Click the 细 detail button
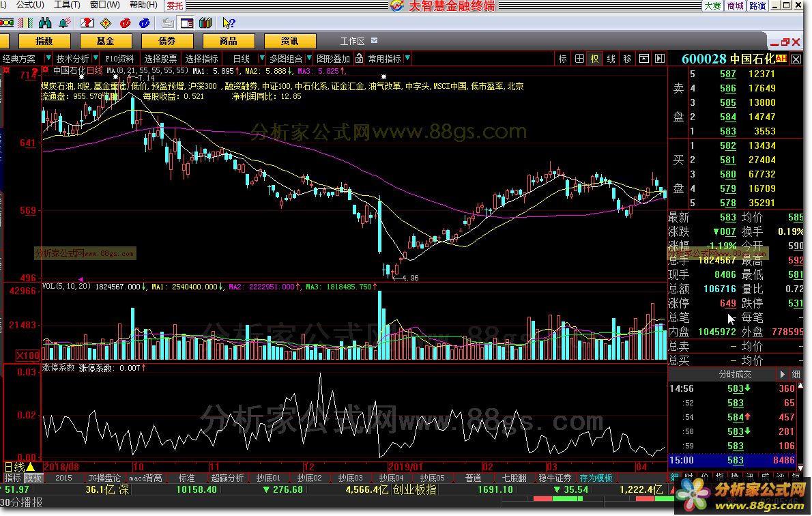Viewport: 812px width, 516px height. (x=796, y=373)
